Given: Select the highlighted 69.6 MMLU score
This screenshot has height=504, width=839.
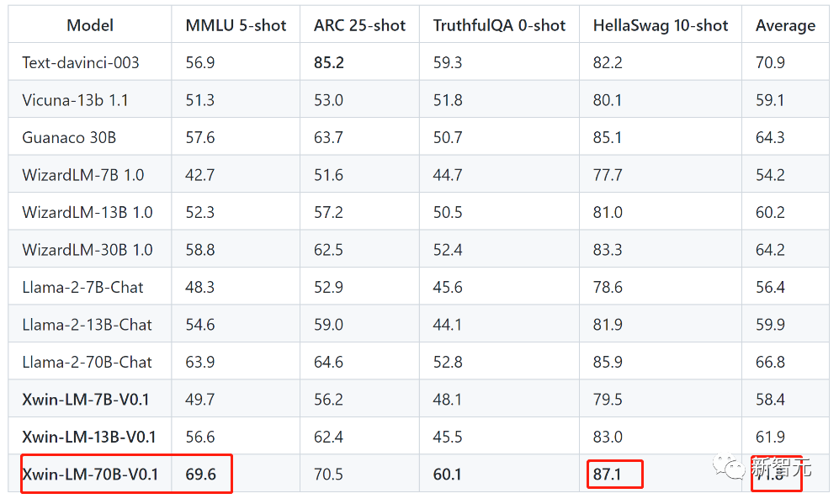Looking at the screenshot, I should point(200,474).
